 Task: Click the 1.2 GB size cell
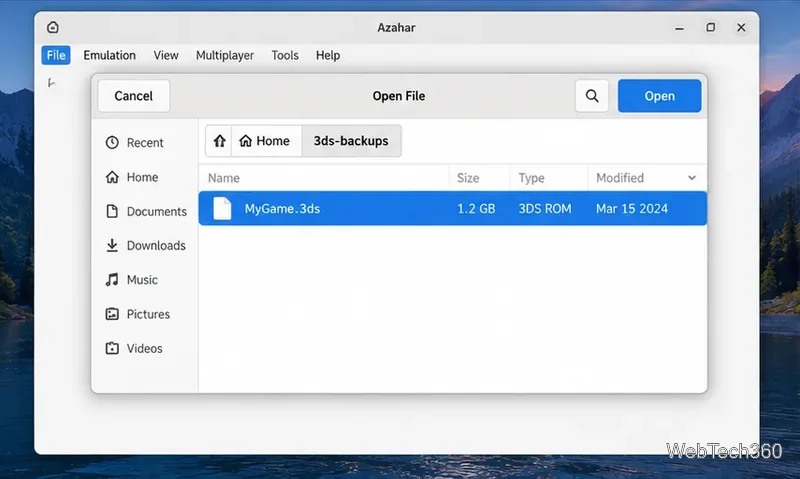coord(476,209)
